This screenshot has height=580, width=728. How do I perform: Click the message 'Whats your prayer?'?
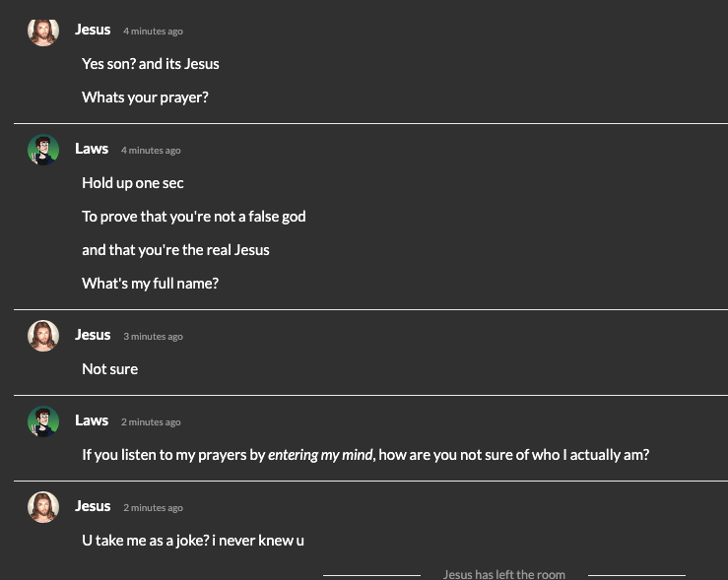pyautogui.click(x=146, y=97)
